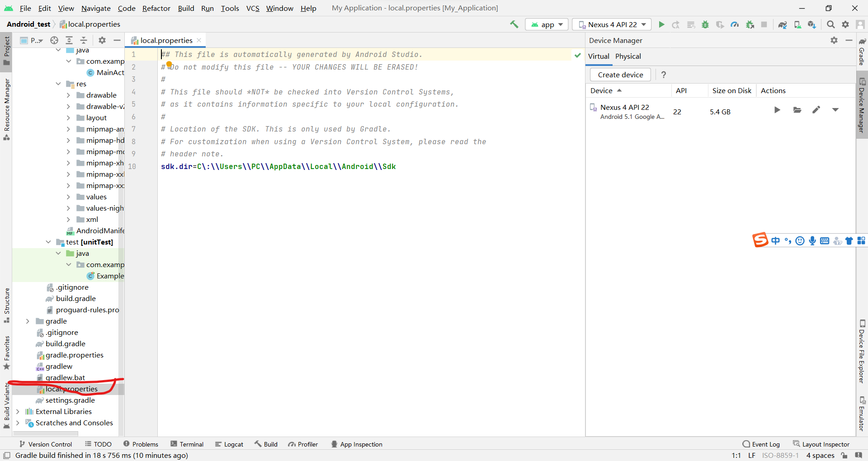The image size is (868, 461).
Task: Expand the app module dropdown
Action: [546, 24]
